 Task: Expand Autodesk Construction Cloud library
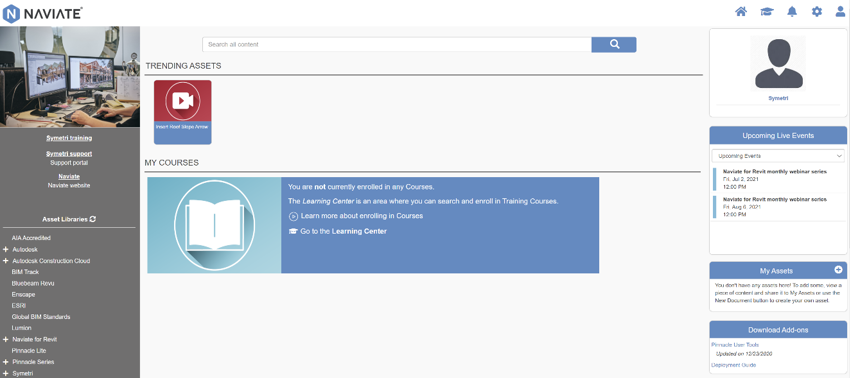[5, 261]
